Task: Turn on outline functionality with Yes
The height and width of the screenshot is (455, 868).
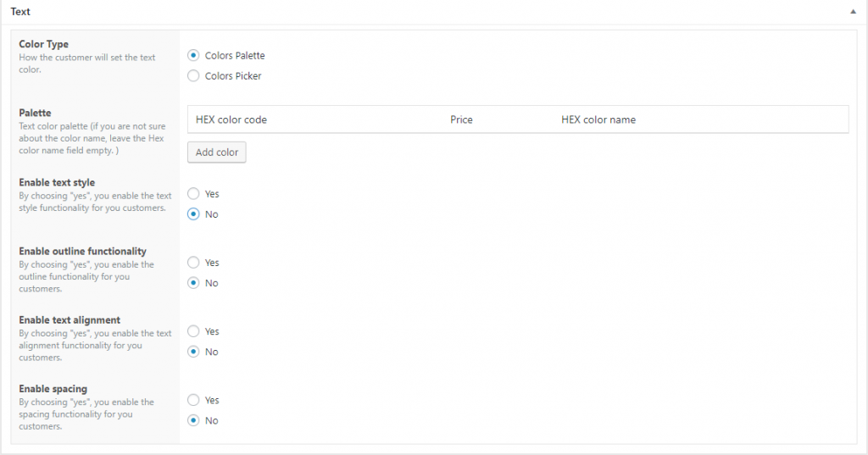Action: [193, 263]
